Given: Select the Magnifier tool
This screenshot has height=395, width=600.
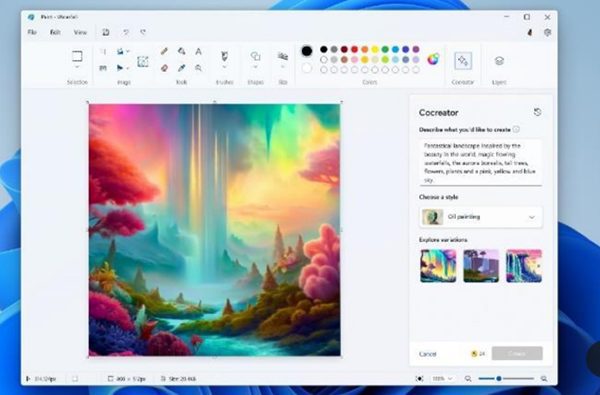Looking at the screenshot, I should (198, 68).
